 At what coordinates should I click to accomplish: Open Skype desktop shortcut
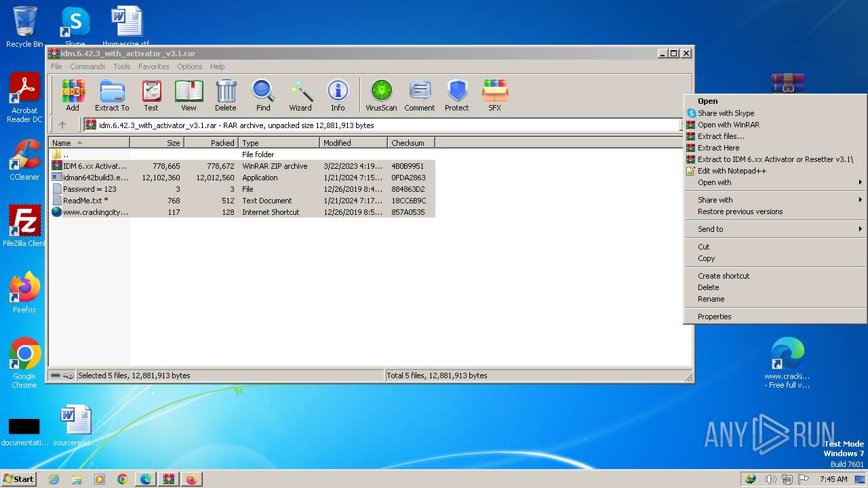pos(75,26)
